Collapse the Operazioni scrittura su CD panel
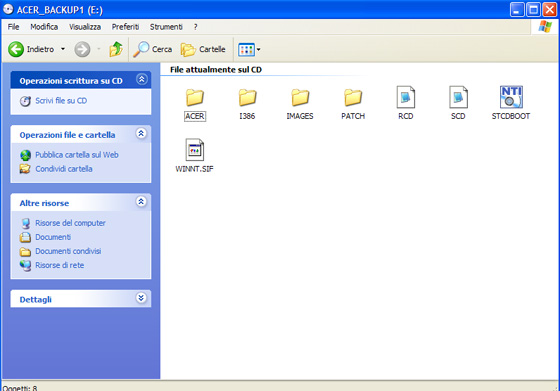The height and width of the screenshot is (391, 560). [141, 79]
